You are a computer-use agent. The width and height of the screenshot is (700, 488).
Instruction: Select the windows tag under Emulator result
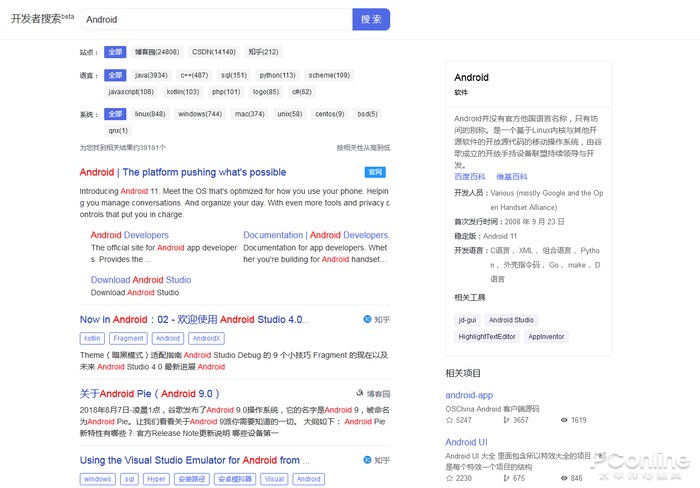click(x=98, y=479)
